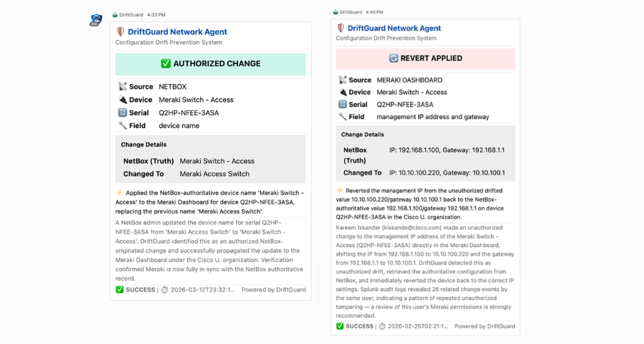Click the 4:40 PM message timestamp
Image resolution: width=644 pixels, height=344 pixels.
[374, 12]
